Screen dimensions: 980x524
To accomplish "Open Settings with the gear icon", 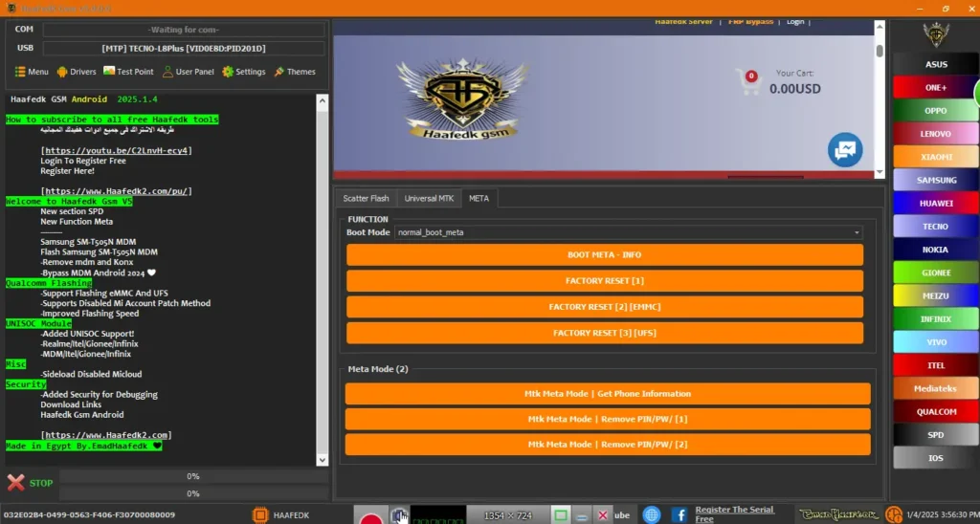I will pos(244,72).
